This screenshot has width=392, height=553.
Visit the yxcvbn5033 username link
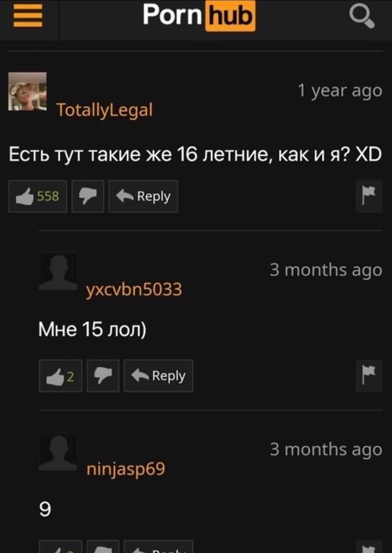coord(134,289)
